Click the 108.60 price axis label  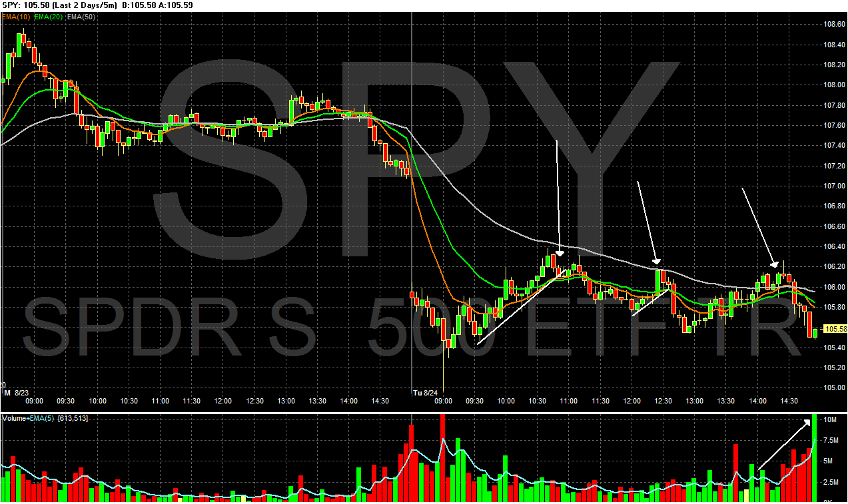click(x=835, y=25)
